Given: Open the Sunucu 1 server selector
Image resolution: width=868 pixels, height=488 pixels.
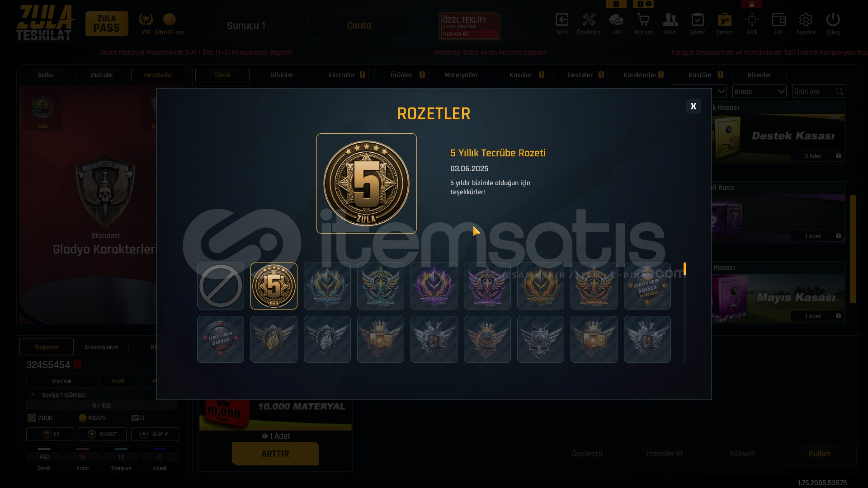Looking at the screenshot, I should pyautogui.click(x=246, y=25).
